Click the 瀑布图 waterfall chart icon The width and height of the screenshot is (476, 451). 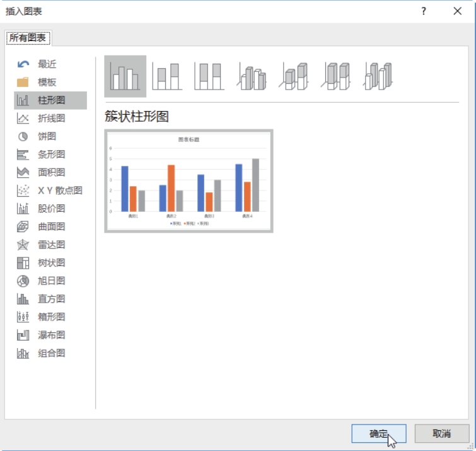23,335
